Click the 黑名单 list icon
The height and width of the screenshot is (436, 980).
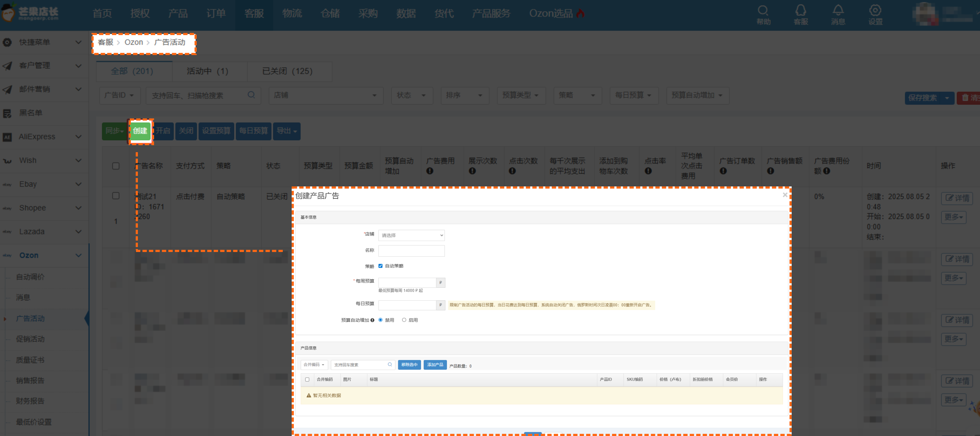point(7,113)
